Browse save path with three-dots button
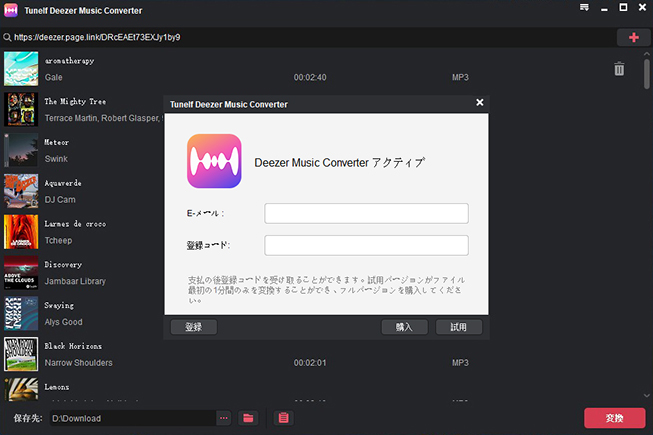Image resolution: width=653 pixels, height=435 pixels. coord(224,418)
